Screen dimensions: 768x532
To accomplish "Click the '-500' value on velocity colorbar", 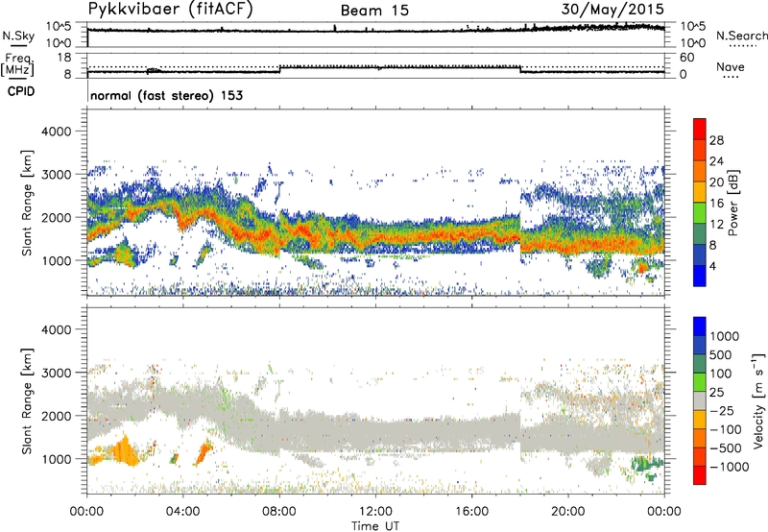I will [726, 447].
